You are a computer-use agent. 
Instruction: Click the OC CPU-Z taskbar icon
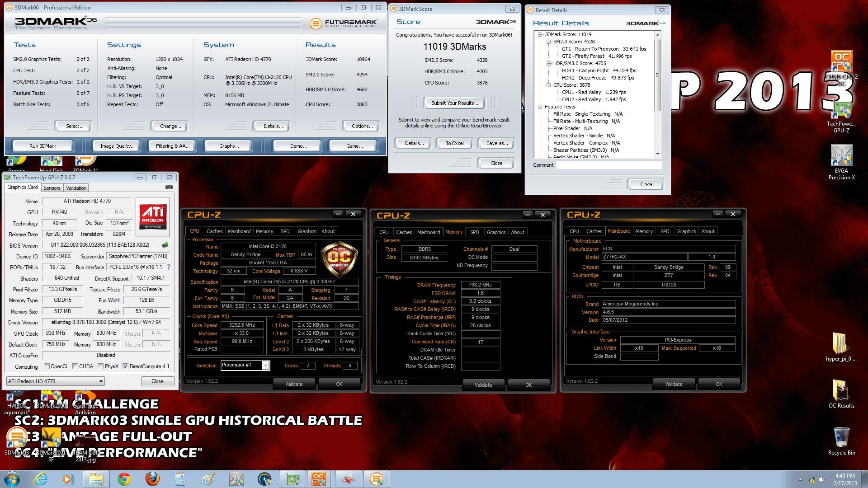point(319,479)
